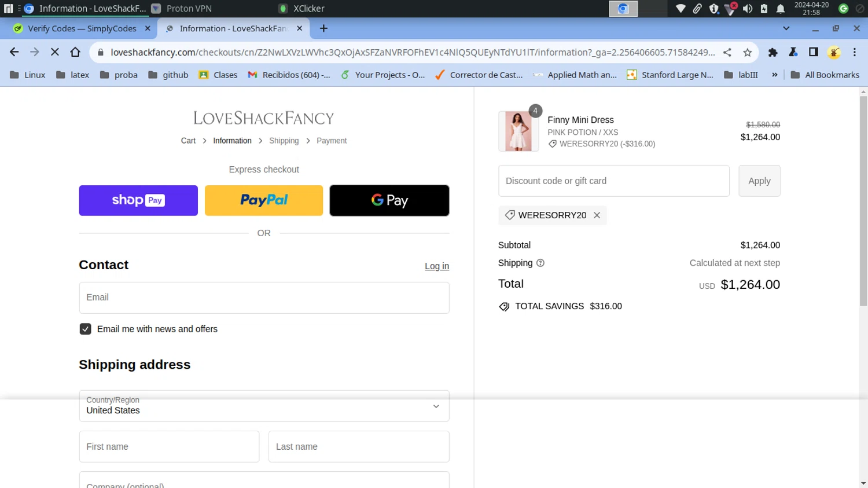Open the Linux bookmarks folder
Image resolution: width=868 pixels, height=488 pixels.
(x=27, y=75)
